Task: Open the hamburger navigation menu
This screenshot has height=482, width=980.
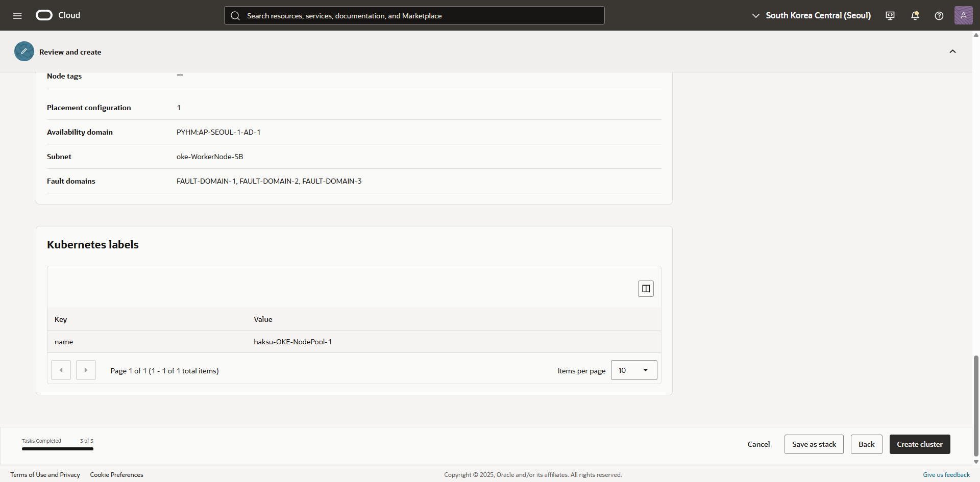Action: [x=17, y=16]
